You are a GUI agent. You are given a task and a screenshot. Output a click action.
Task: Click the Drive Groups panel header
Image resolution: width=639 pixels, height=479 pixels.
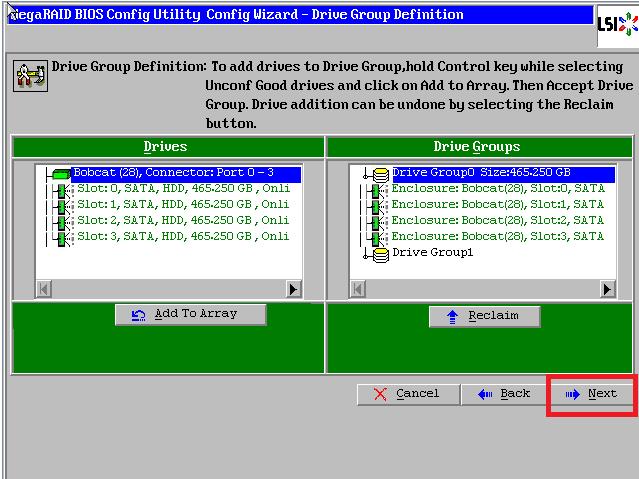coord(480,147)
